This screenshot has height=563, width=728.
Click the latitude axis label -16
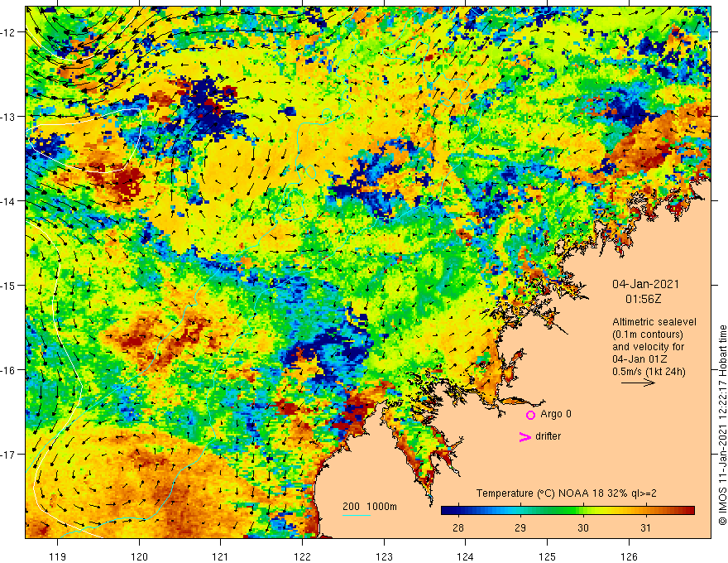(x=8, y=370)
